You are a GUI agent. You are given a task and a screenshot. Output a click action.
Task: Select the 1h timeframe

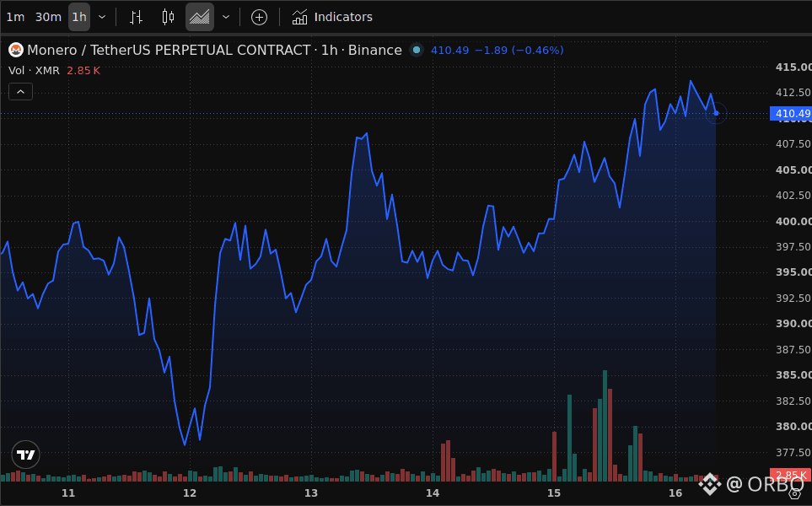pyautogui.click(x=79, y=17)
